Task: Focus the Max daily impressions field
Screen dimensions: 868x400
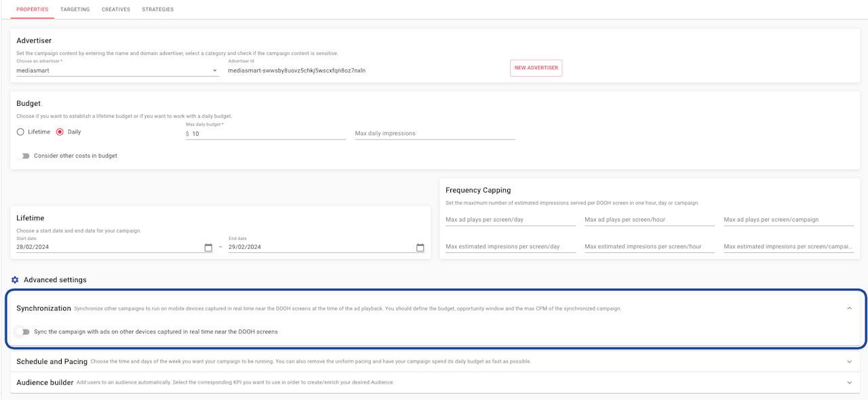Action: pyautogui.click(x=435, y=134)
